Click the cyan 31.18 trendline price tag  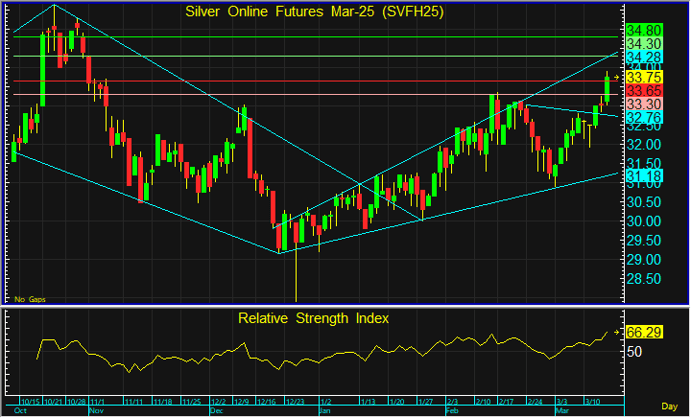point(646,176)
